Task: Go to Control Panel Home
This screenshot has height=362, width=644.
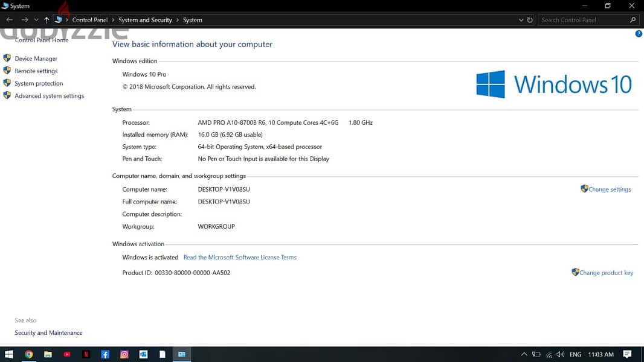Action: click(x=42, y=40)
